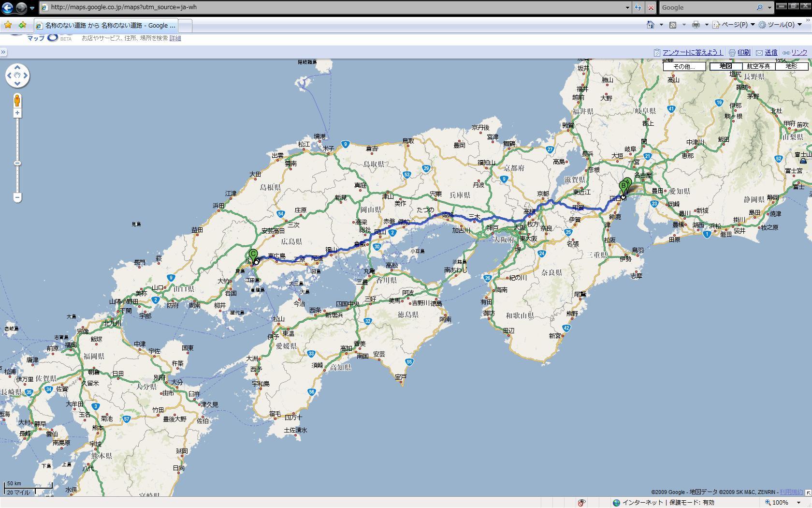Open the zoom level dropdown arrow
The image size is (812, 508).
(798, 503)
